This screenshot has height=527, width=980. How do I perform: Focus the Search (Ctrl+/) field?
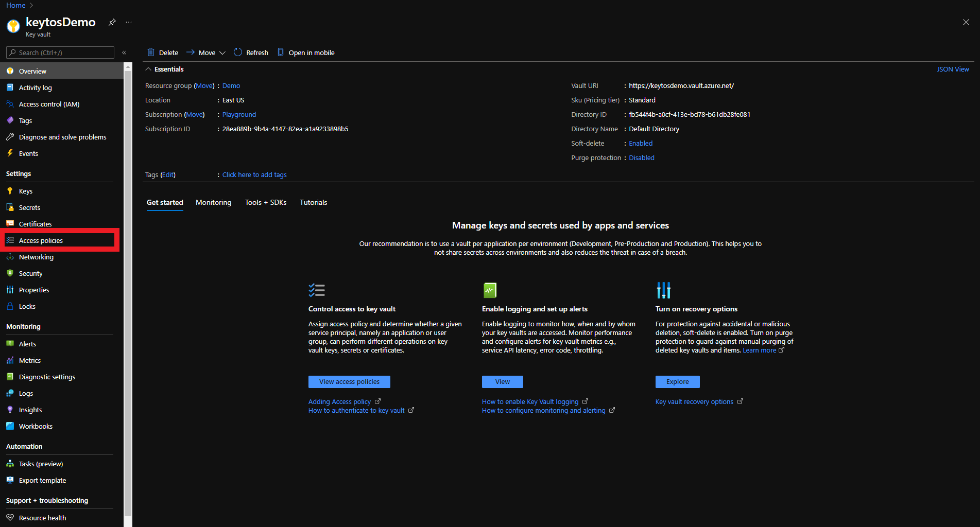click(60, 52)
